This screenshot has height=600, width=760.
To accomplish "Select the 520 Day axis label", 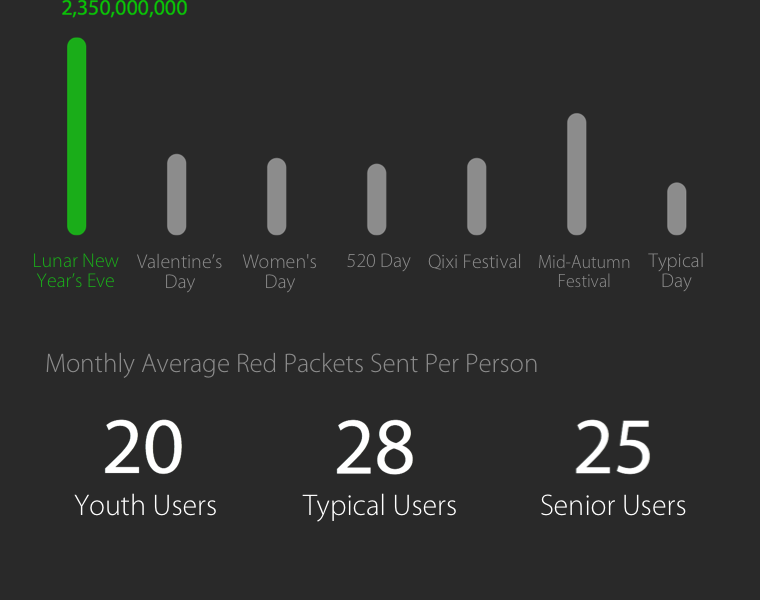I will (x=378, y=261).
